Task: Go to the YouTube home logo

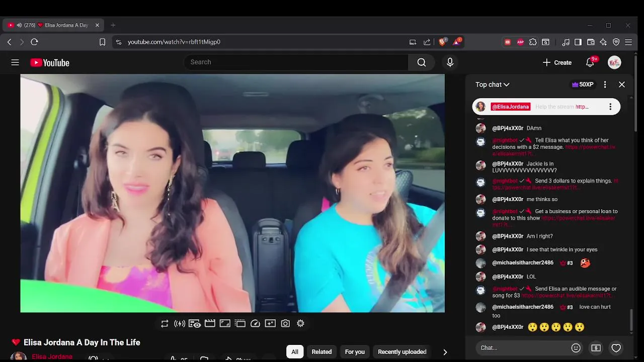Action: point(49,63)
